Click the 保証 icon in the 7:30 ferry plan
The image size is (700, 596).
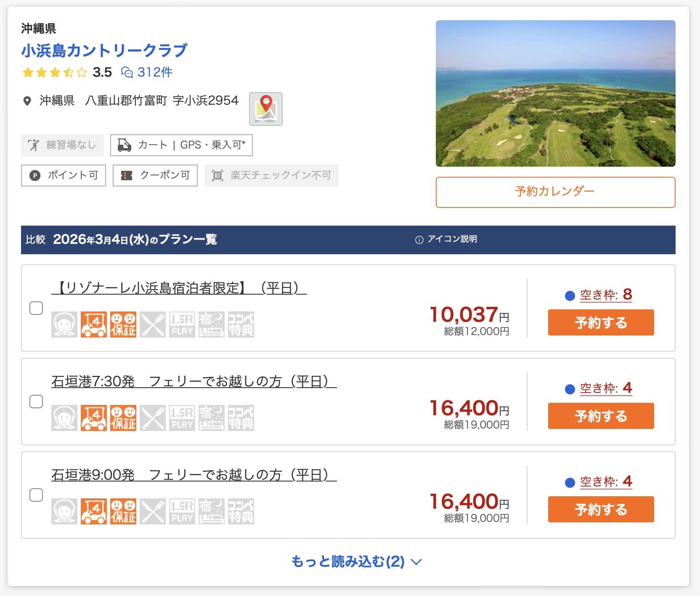[123, 418]
